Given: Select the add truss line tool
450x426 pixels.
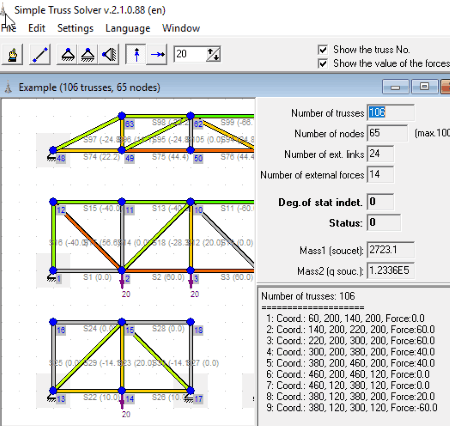Looking at the screenshot, I should (40, 54).
